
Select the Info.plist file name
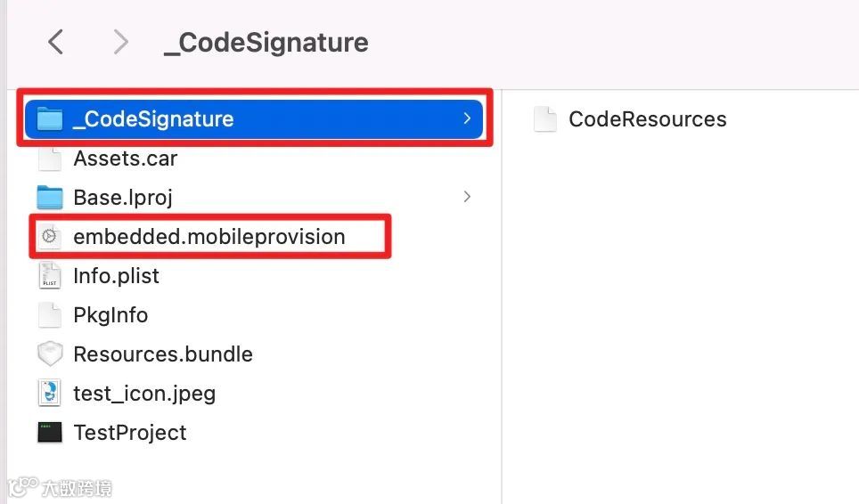116,276
